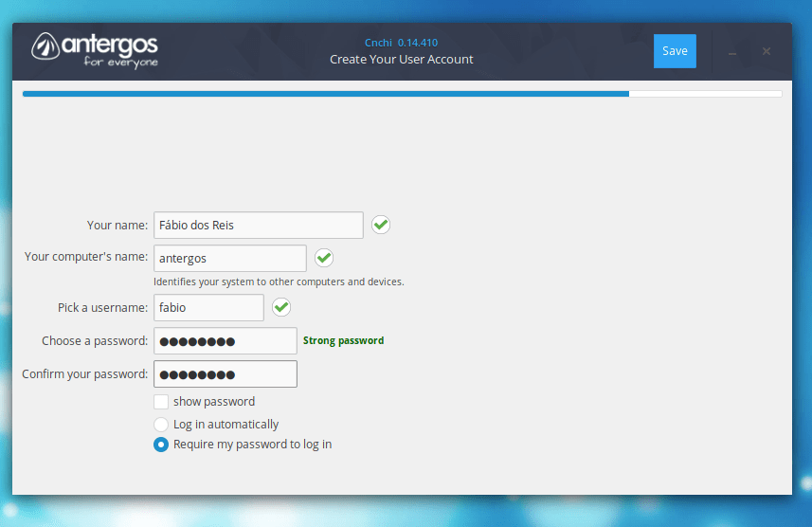The image size is (812, 527).
Task: Click the antergos logo in the header
Action: (95, 50)
